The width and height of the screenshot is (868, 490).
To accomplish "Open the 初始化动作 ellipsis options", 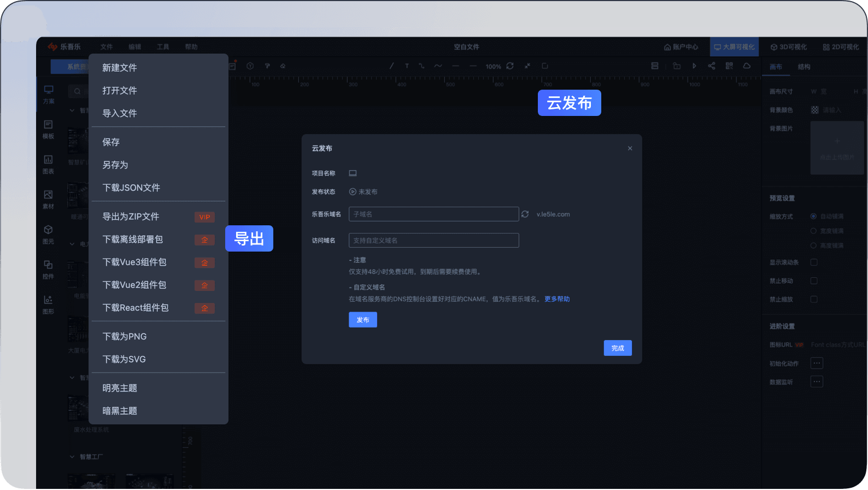I will (817, 363).
